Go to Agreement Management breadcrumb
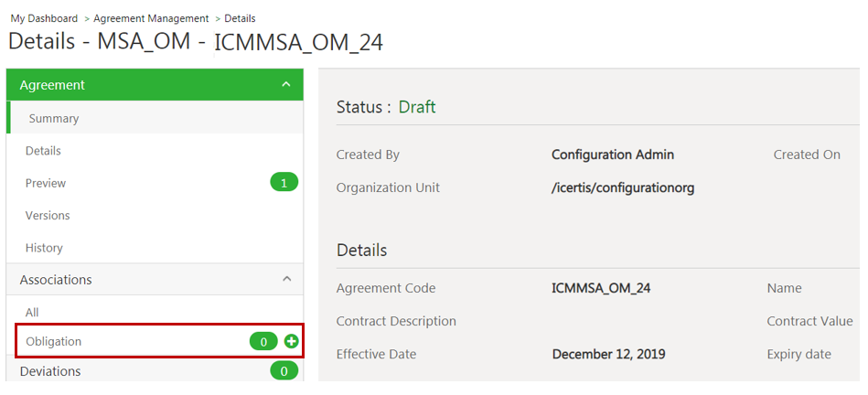This screenshot has width=868, height=395. point(151,18)
